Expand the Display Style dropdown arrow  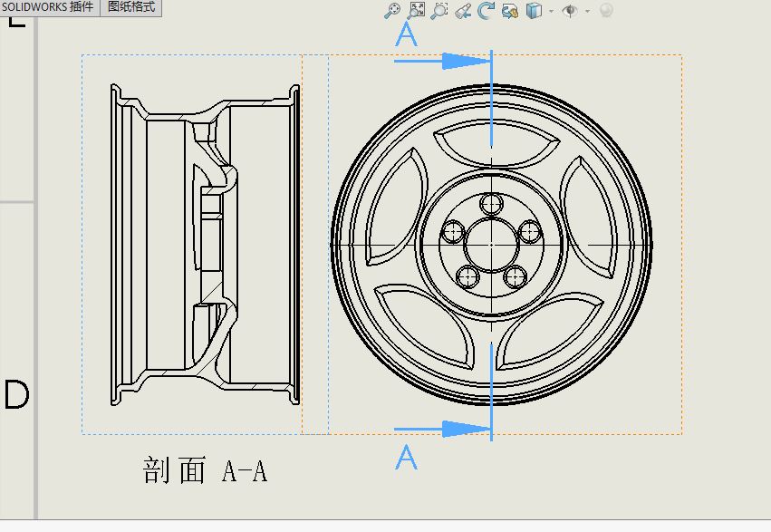coord(551,11)
